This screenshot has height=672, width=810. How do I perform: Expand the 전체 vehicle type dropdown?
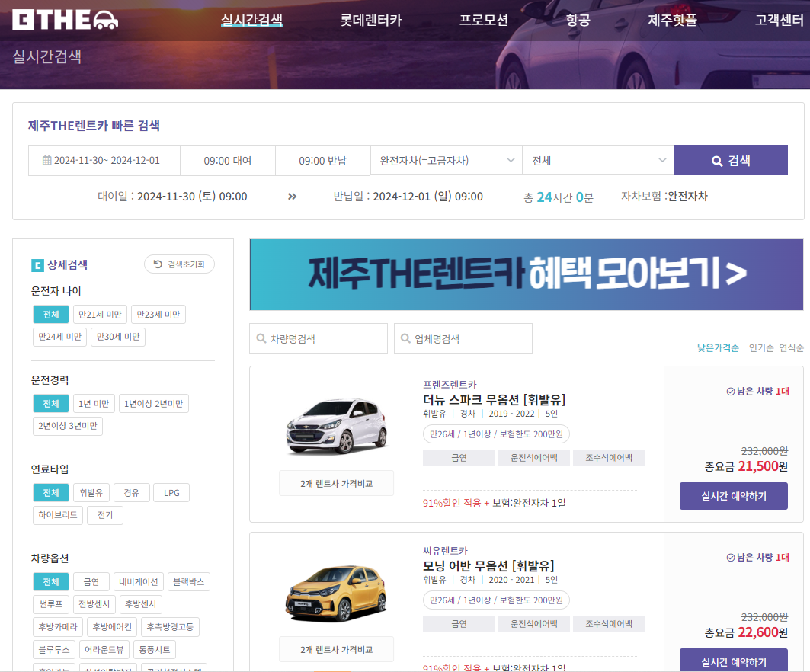pos(598,160)
